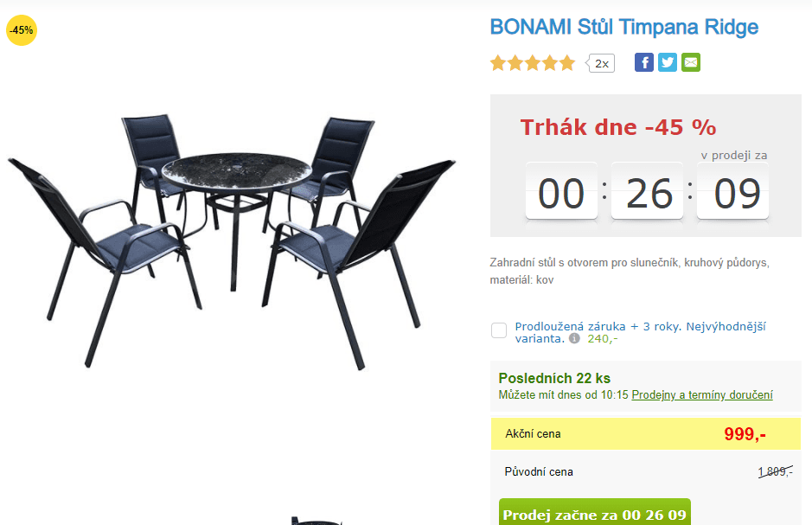Share product on Twitter icon
Image resolution: width=812 pixels, height=525 pixels.
click(667, 62)
